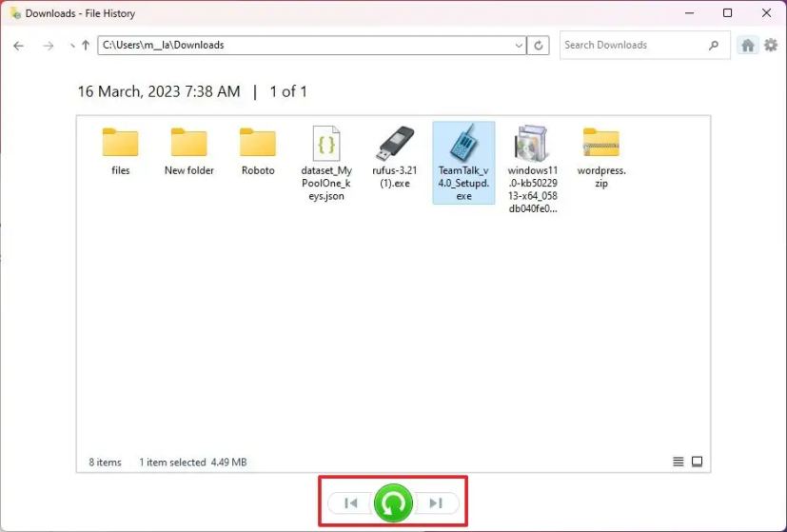Viewport: 787px width, 532px height.
Task: Open the settings gear menu
Action: [x=771, y=45]
